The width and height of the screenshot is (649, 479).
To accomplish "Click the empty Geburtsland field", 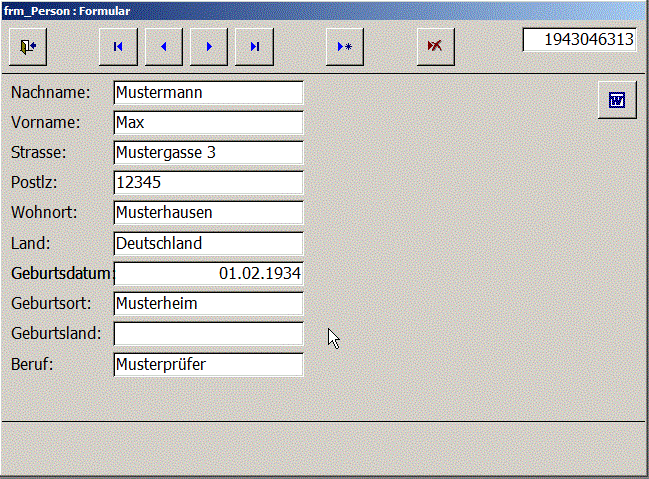I will [x=209, y=334].
